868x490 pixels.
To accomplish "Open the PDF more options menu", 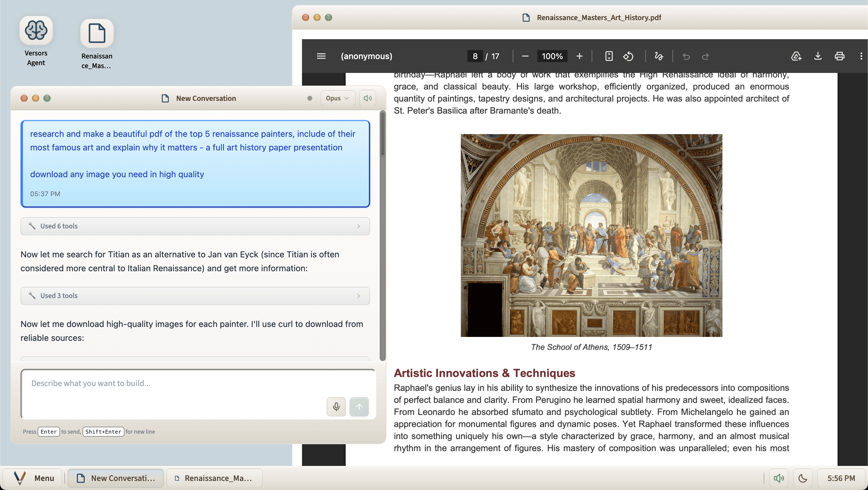I will (861, 56).
